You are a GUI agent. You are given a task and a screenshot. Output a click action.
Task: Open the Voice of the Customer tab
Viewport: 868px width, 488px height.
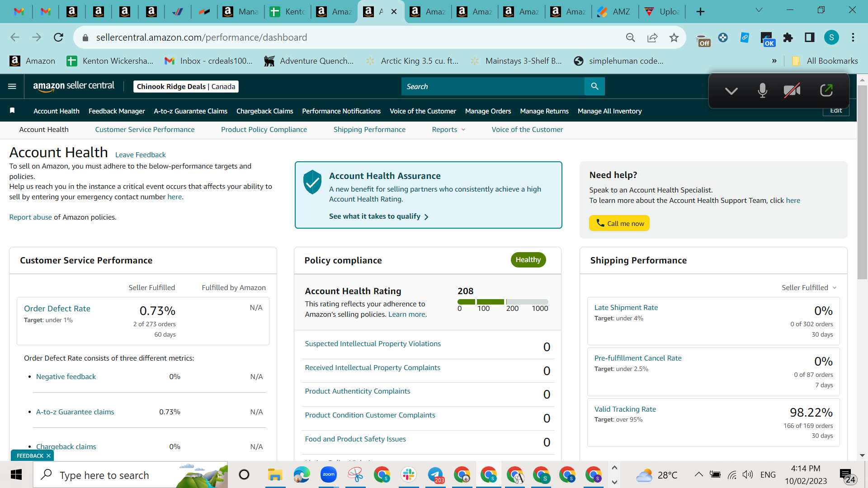pyautogui.click(x=527, y=130)
